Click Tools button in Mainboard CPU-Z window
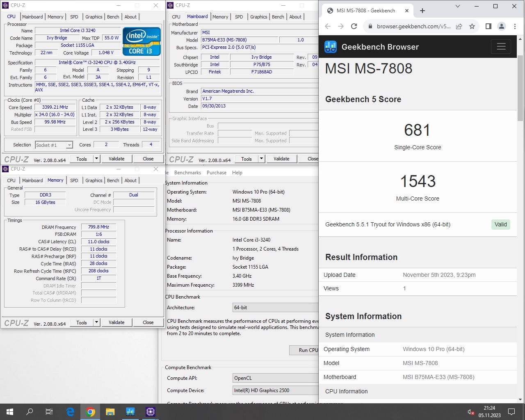Screen dimensions: 525x420 [x=247, y=159]
